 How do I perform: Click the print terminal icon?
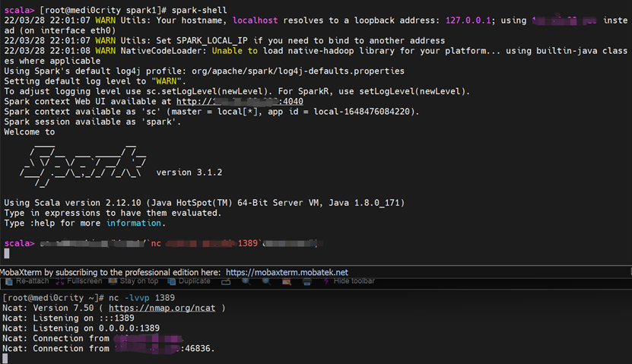(307, 281)
